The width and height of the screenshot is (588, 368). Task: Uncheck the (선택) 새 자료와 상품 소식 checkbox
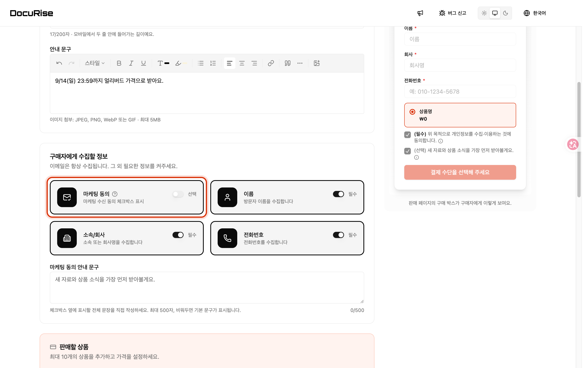click(408, 151)
